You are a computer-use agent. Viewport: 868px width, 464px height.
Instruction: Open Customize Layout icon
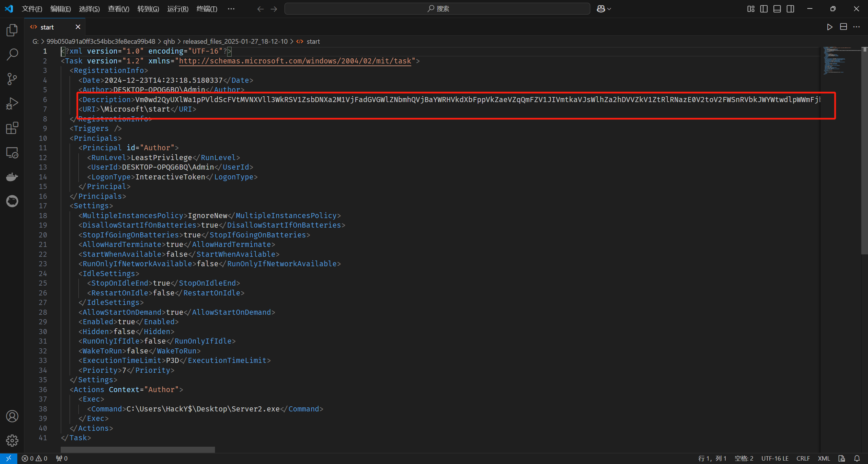coord(751,9)
